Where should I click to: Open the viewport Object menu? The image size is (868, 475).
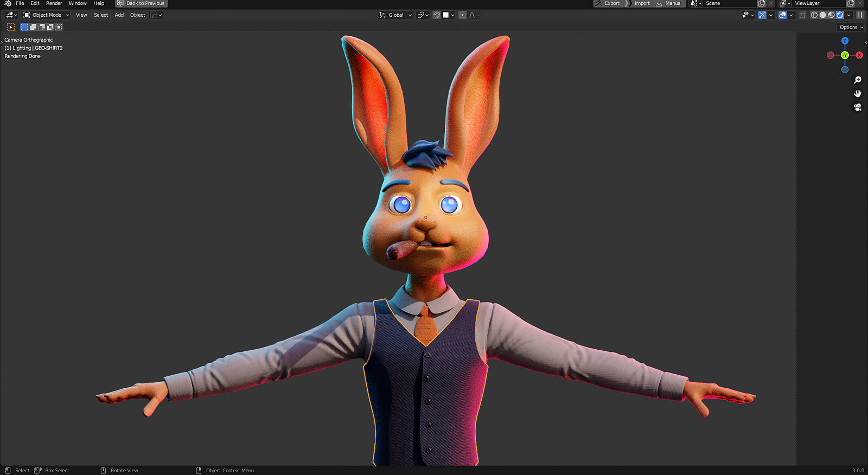pyautogui.click(x=138, y=15)
